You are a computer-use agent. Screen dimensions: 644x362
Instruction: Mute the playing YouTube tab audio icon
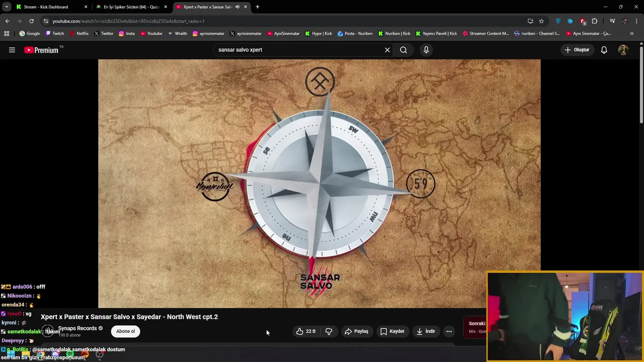pos(237,7)
